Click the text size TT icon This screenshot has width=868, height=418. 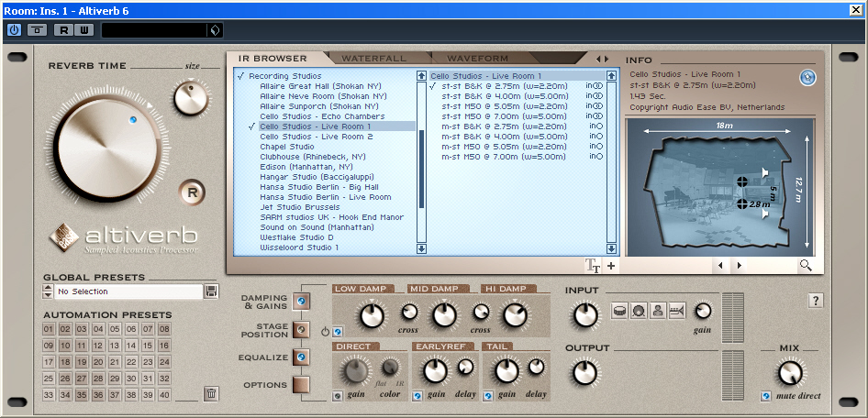point(593,266)
